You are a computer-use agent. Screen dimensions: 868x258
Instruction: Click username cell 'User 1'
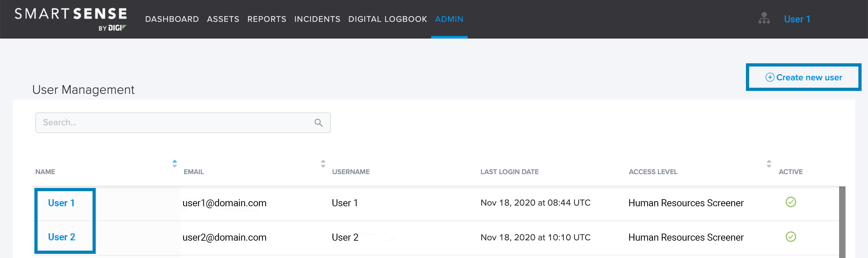point(345,203)
